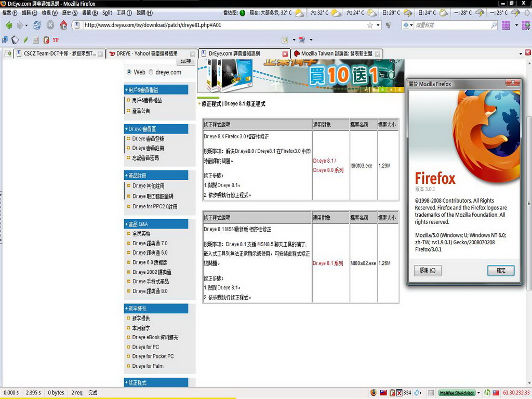Open the McAfee SiteAdvisor dropdown arrow
The width and height of the screenshot is (532, 399).
(478, 393)
